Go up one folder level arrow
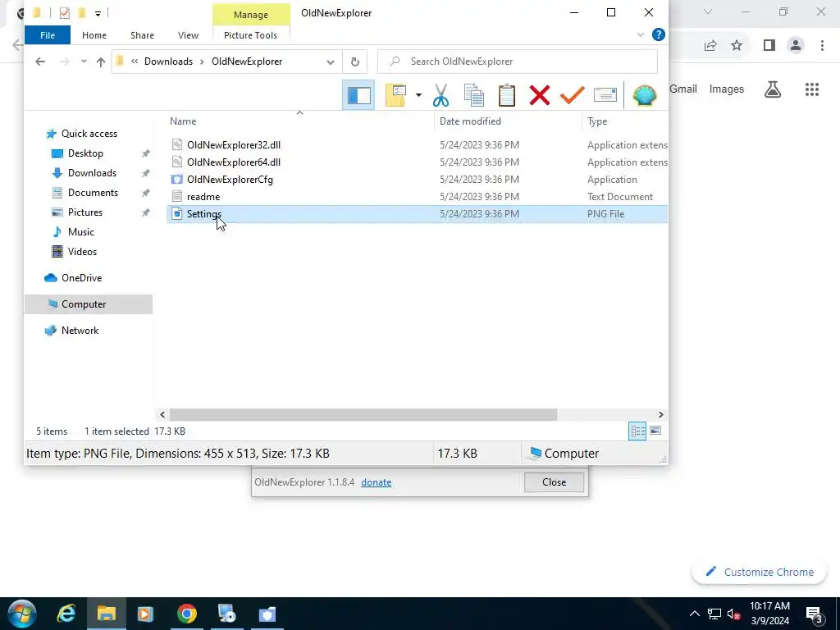 (x=101, y=62)
